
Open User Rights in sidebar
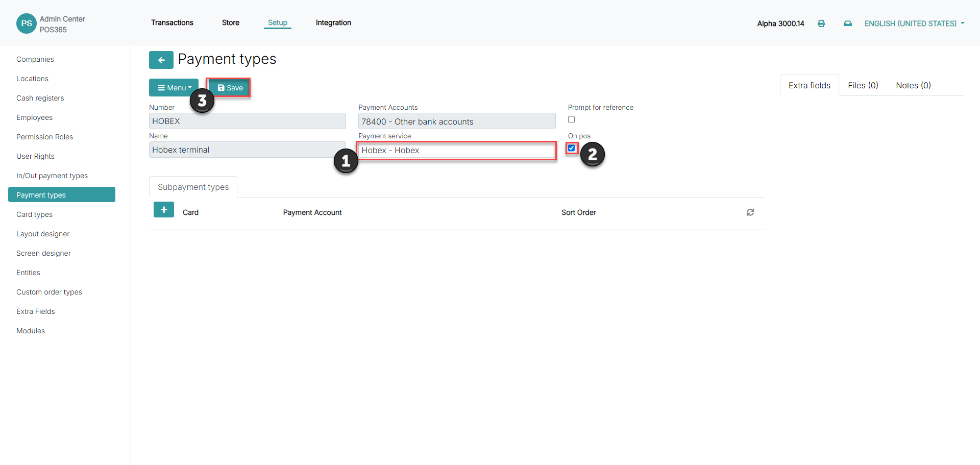click(35, 156)
